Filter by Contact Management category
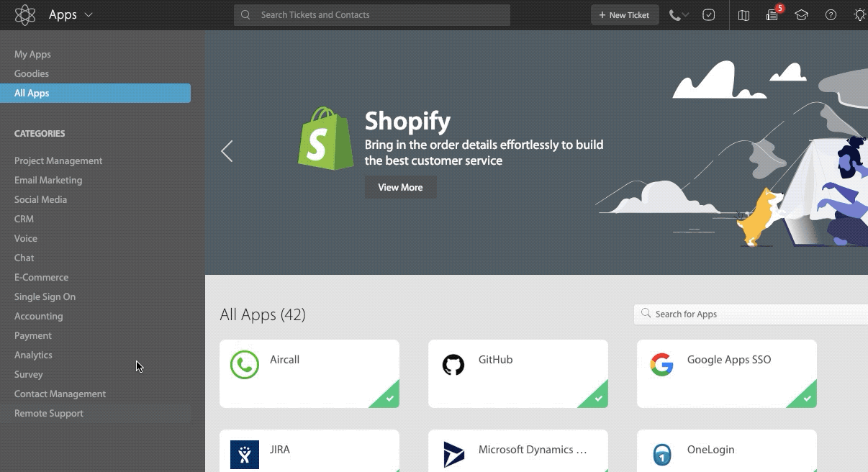 [x=60, y=394]
